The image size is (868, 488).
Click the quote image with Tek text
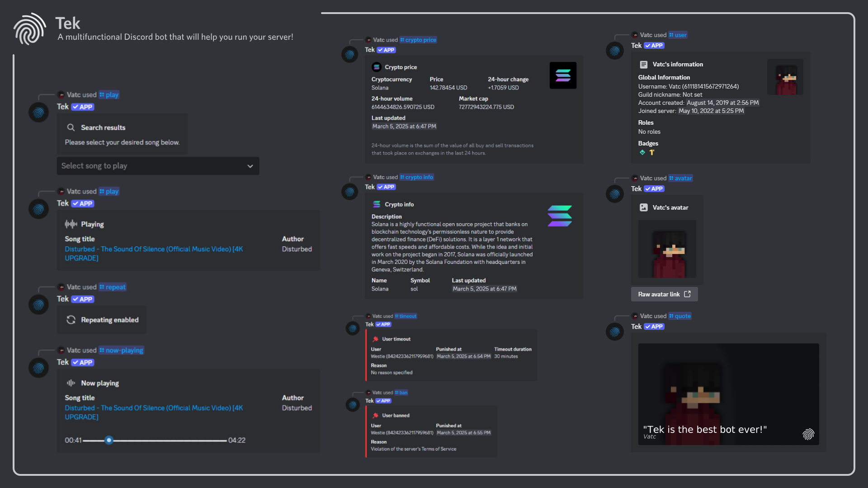[728, 394]
